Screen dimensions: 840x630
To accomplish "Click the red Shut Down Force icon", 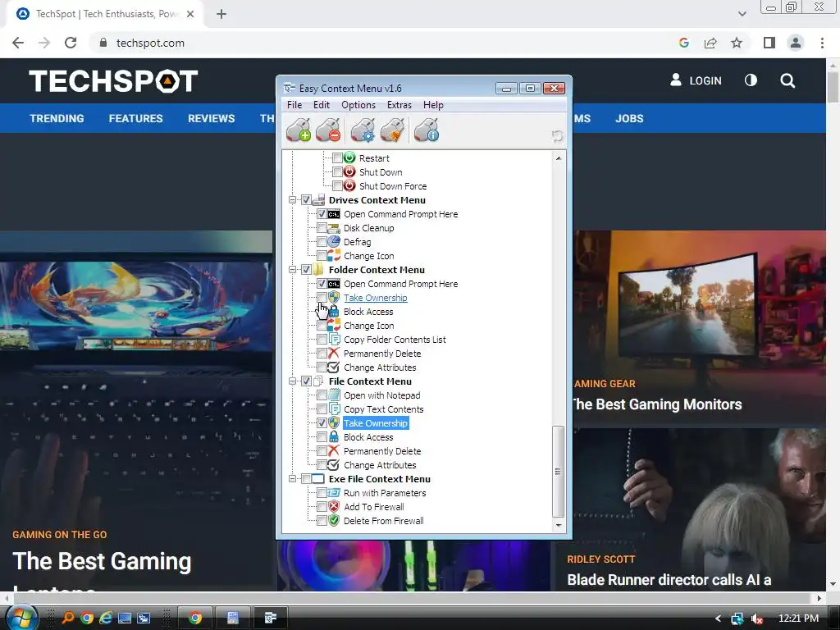I will tap(349, 186).
